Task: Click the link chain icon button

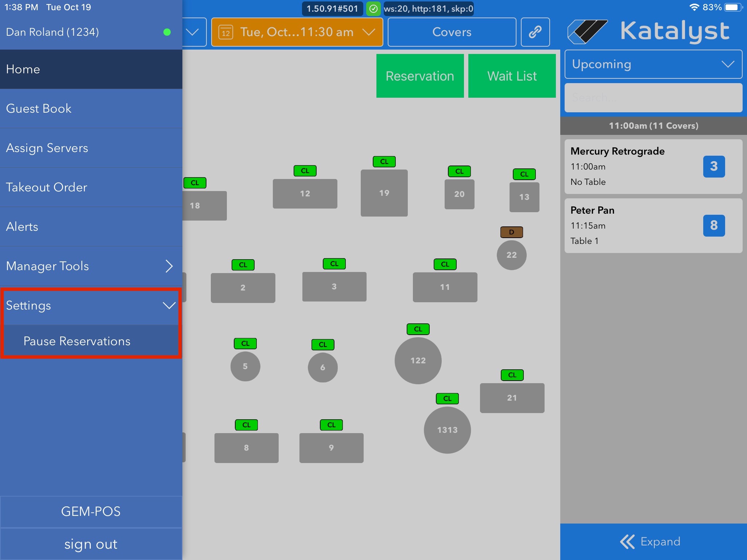Action: [x=535, y=32]
